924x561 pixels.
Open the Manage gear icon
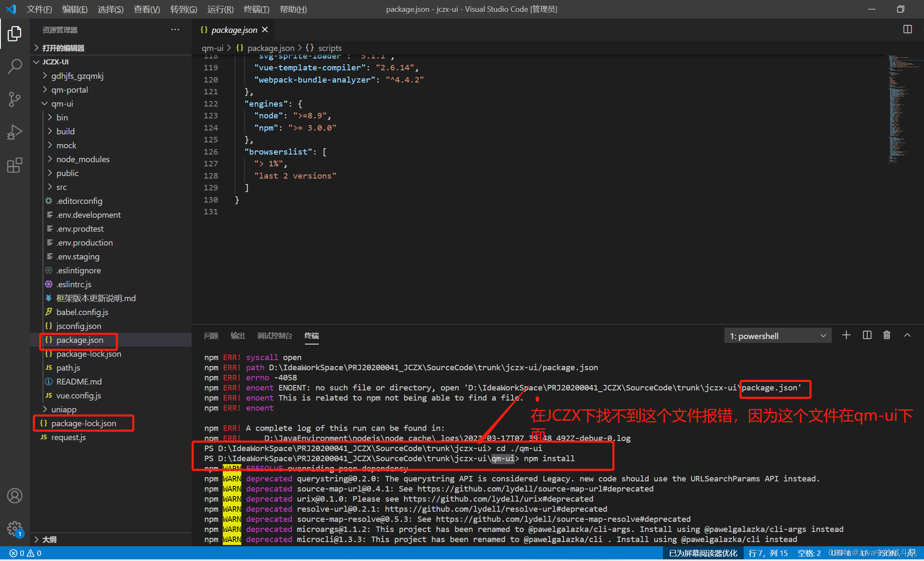[15, 528]
